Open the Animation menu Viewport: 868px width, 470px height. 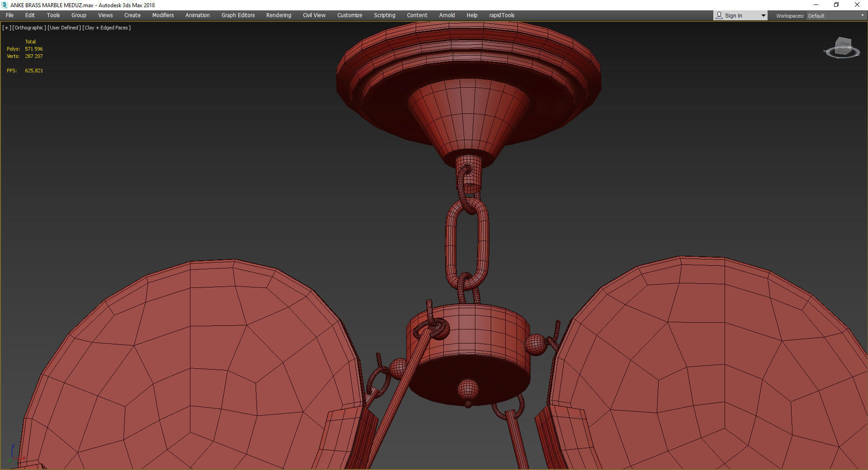(198, 15)
